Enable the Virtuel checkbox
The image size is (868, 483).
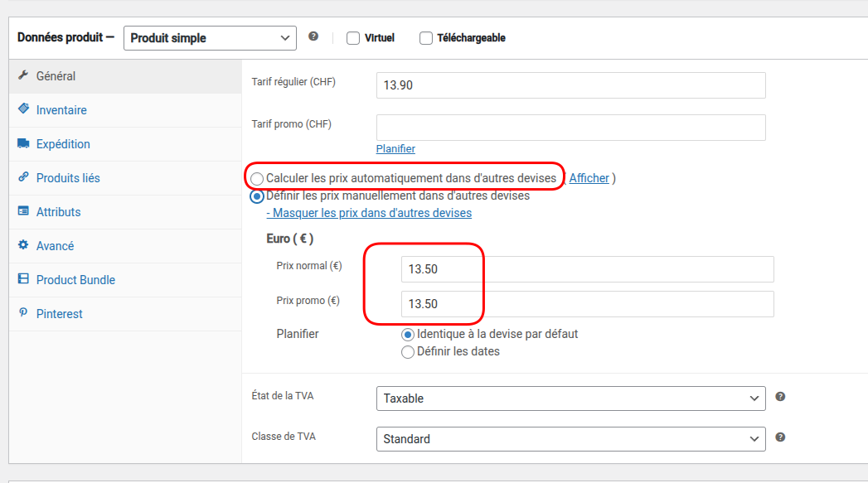[353, 38]
